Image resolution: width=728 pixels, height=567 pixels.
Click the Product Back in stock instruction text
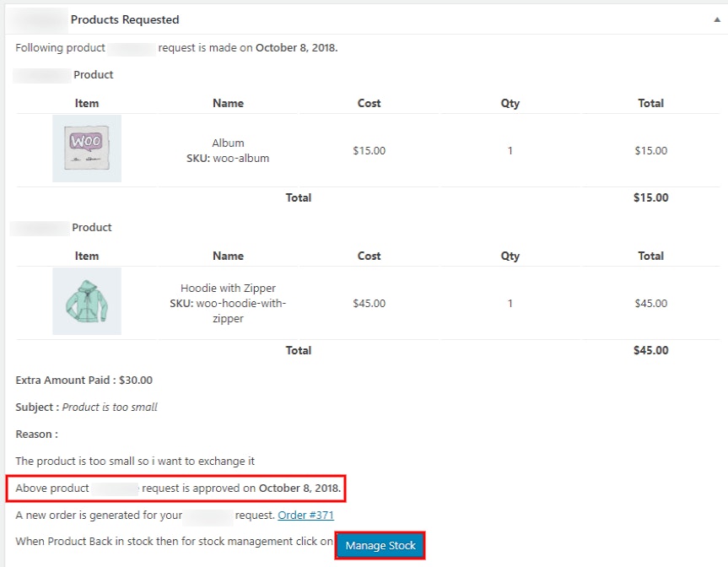coord(174,542)
